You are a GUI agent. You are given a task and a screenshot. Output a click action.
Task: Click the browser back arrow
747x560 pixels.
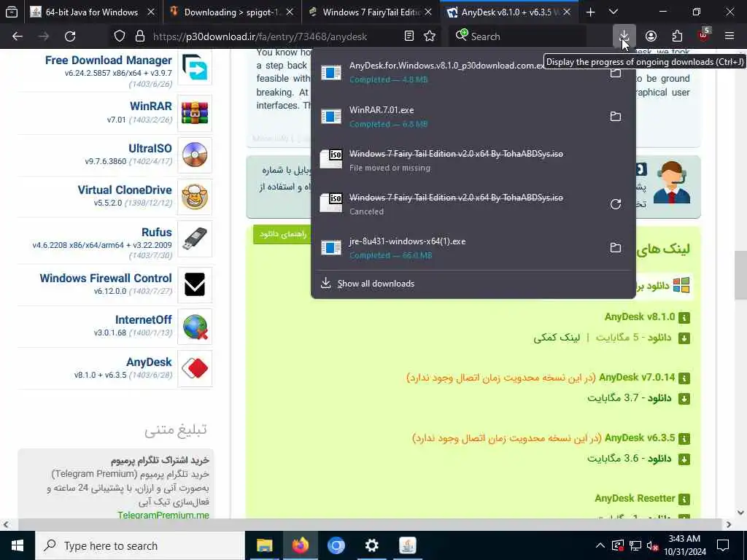(18, 36)
